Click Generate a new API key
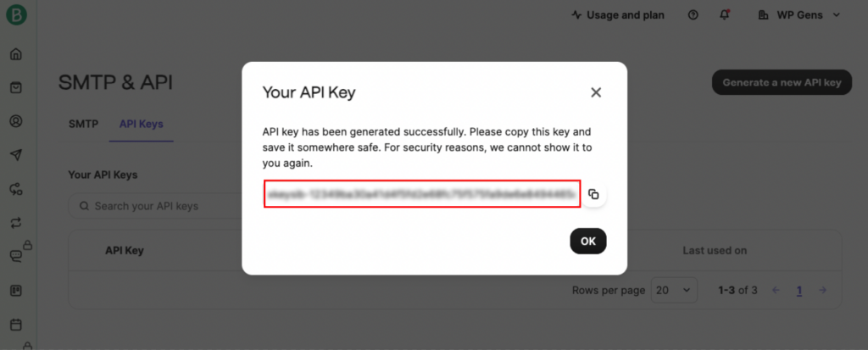The height and width of the screenshot is (350, 868). [781, 82]
